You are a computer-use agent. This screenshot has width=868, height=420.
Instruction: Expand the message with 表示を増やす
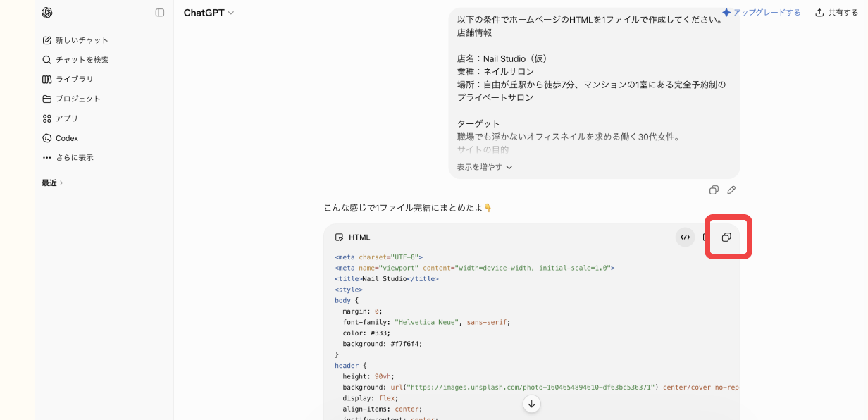point(485,167)
